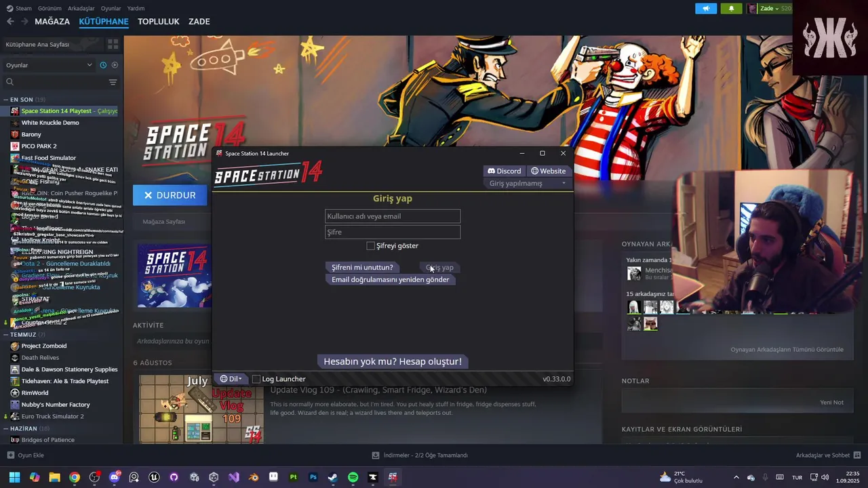Open Google Chrome from the taskbar

(x=75, y=477)
